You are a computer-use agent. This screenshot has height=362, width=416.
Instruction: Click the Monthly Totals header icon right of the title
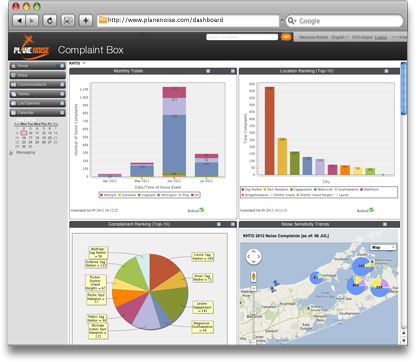click(x=208, y=71)
